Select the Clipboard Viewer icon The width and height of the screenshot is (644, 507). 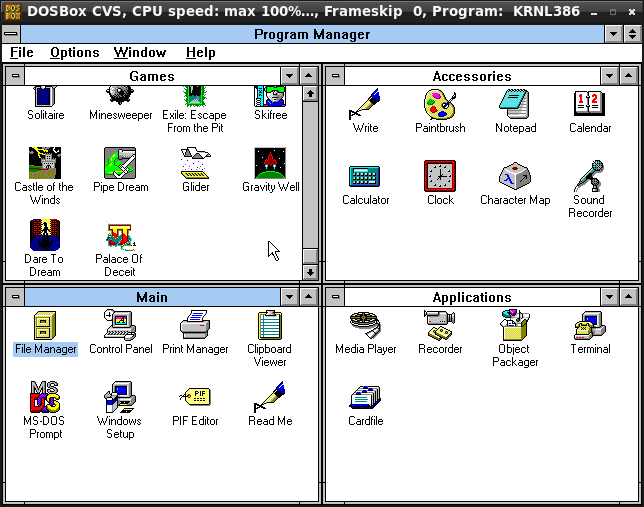tap(270, 325)
